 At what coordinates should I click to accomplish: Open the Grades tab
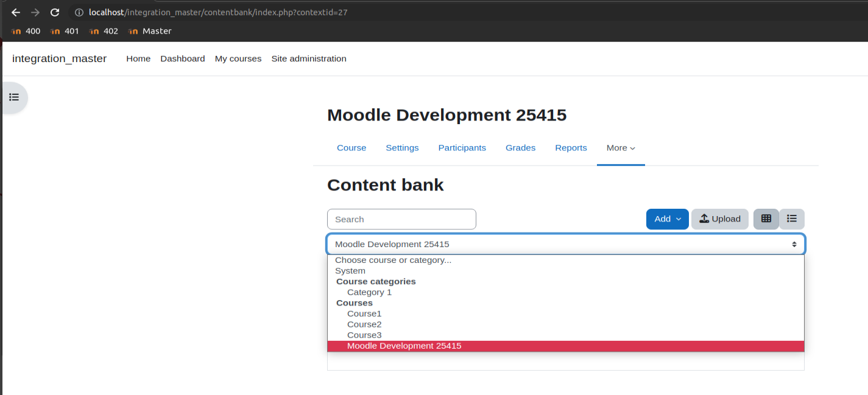point(520,148)
